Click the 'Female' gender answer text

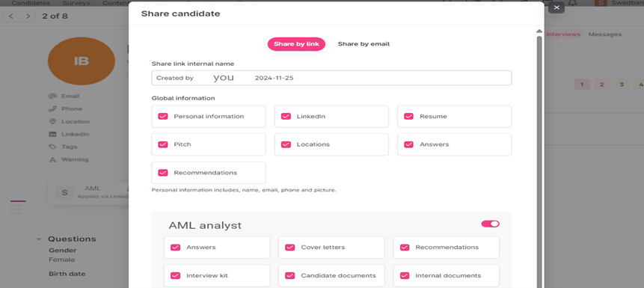tap(62, 260)
